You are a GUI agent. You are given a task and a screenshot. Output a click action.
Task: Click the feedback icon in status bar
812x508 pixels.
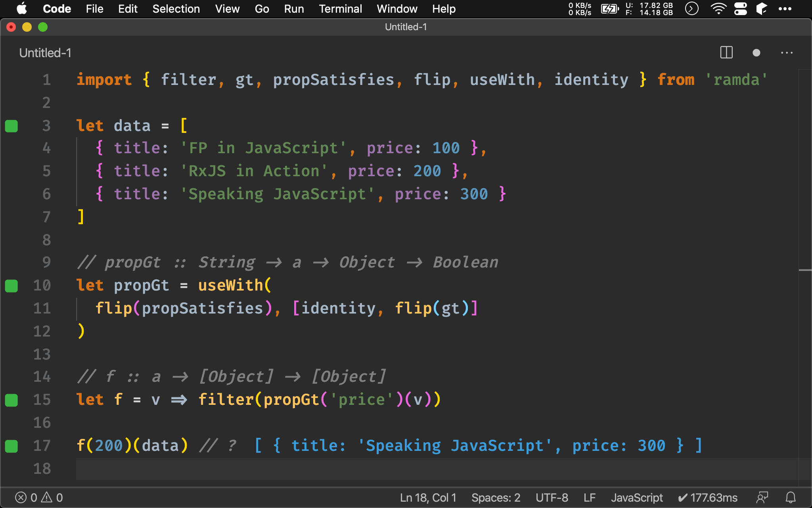coord(762,498)
